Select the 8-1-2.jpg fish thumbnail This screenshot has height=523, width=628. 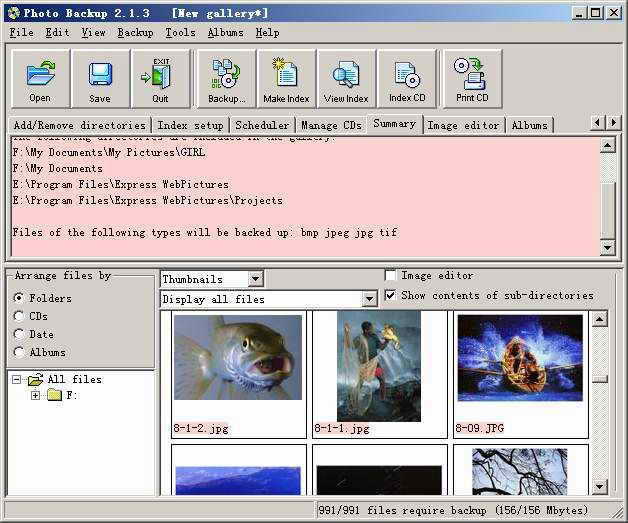coord(237,358)
